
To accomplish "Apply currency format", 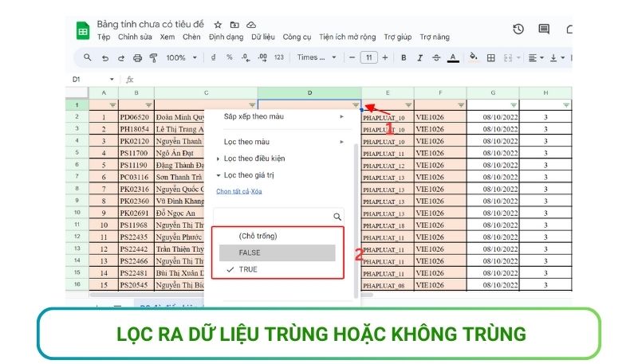I will click(x=213, y=57).
